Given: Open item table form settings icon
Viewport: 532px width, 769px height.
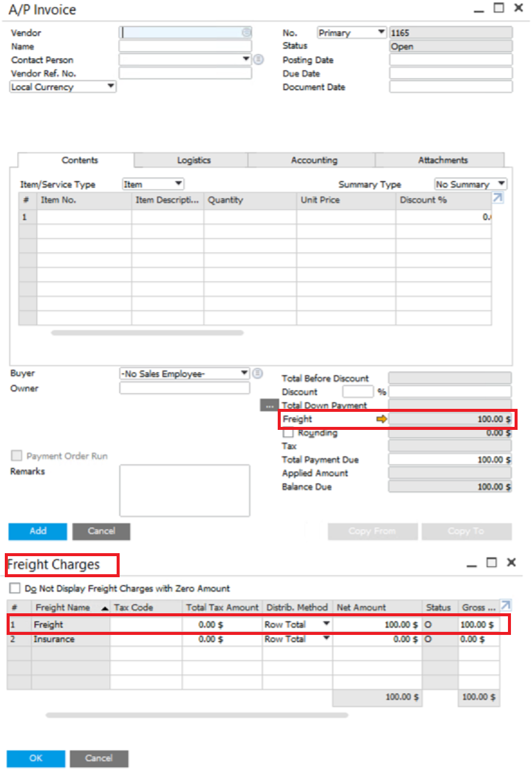Looking at the screenshot, I should 497,199.
